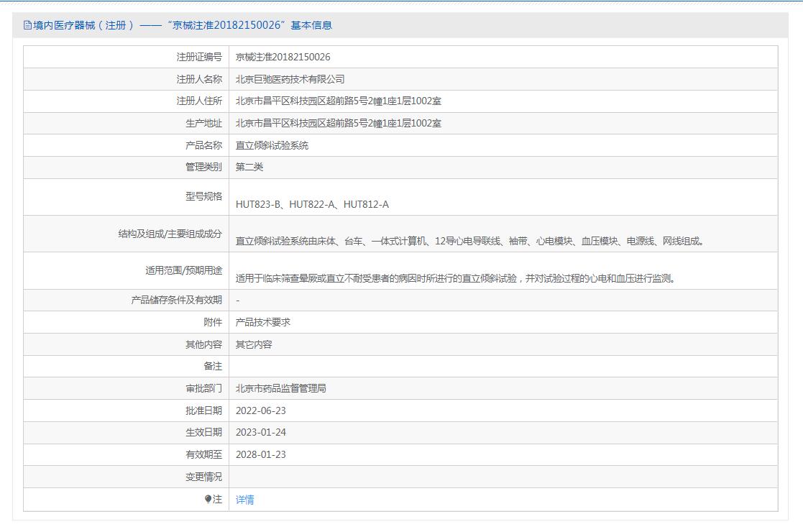
Task: Click the round bullet icon beside 注
Action: point(208,499)
